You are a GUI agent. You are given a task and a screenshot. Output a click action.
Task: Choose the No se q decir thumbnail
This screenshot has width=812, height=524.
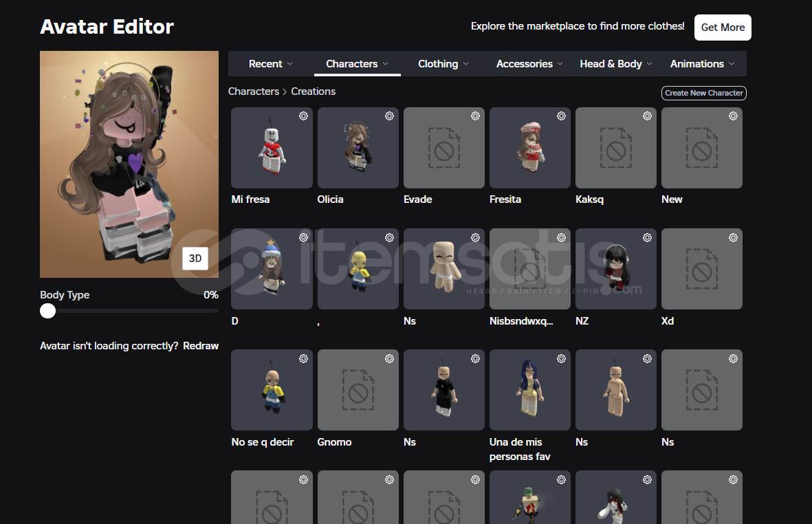(x=272, y=390)
